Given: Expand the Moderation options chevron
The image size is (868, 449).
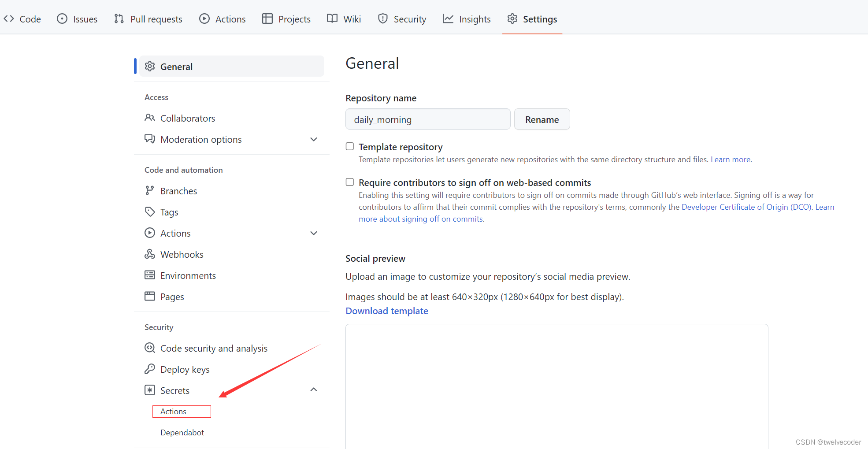Looking at the screenshot, I should (x=314, y=139).
